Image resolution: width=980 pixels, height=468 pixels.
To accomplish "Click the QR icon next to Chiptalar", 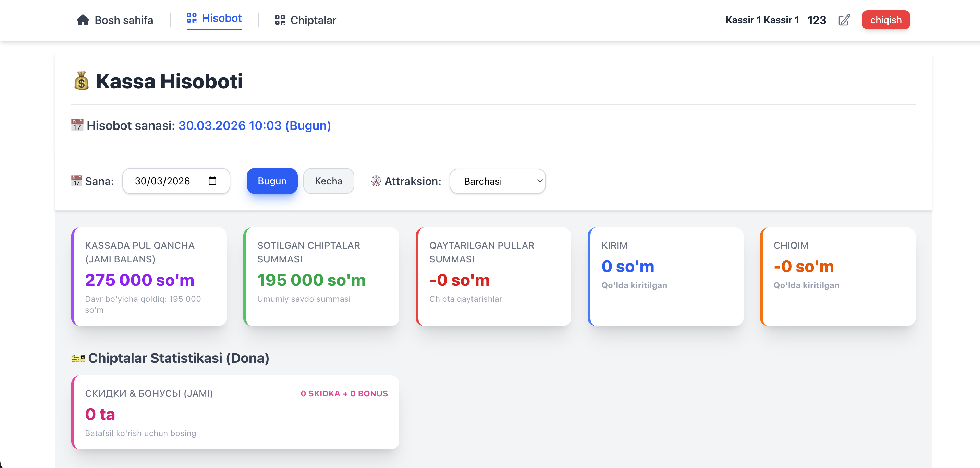I will click(280, 20).
